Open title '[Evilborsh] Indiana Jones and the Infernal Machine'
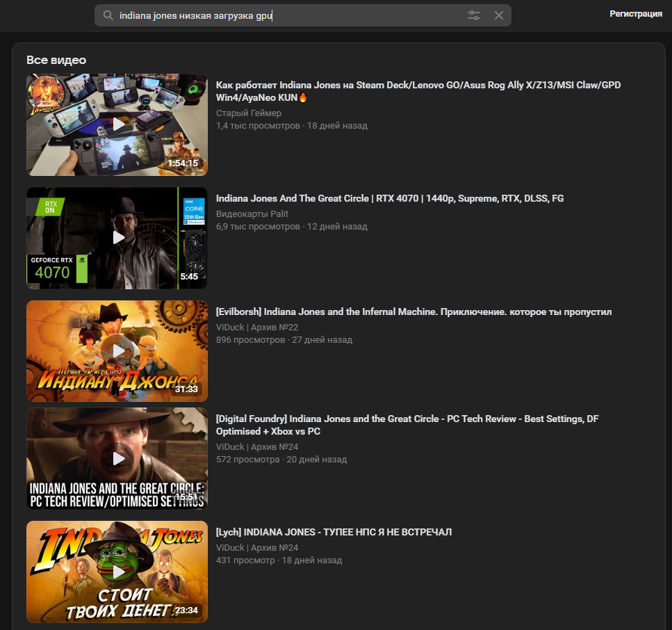 (413, 312)
